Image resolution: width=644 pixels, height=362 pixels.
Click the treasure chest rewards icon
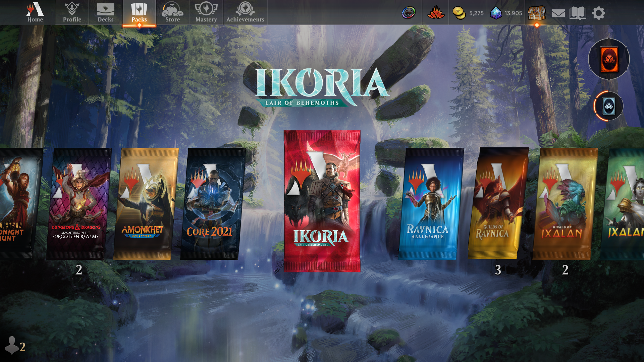point(537,13)
